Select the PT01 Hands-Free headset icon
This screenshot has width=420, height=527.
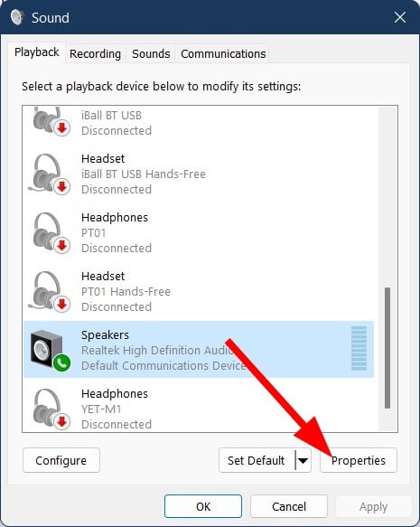tap(50, 291)
